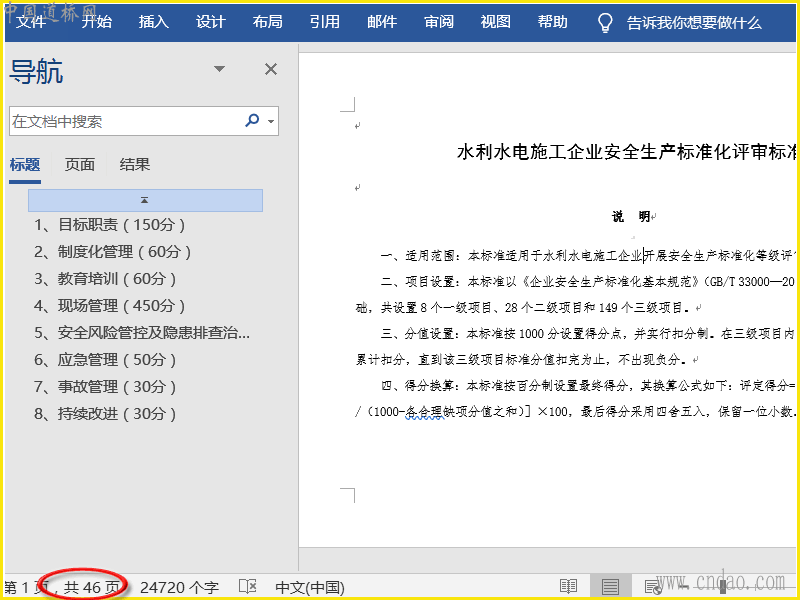The height and width of the screenshot is (600, 800).
Task: Click the magnifier search icon in navigation pane
Action: [x=253, y=120]
